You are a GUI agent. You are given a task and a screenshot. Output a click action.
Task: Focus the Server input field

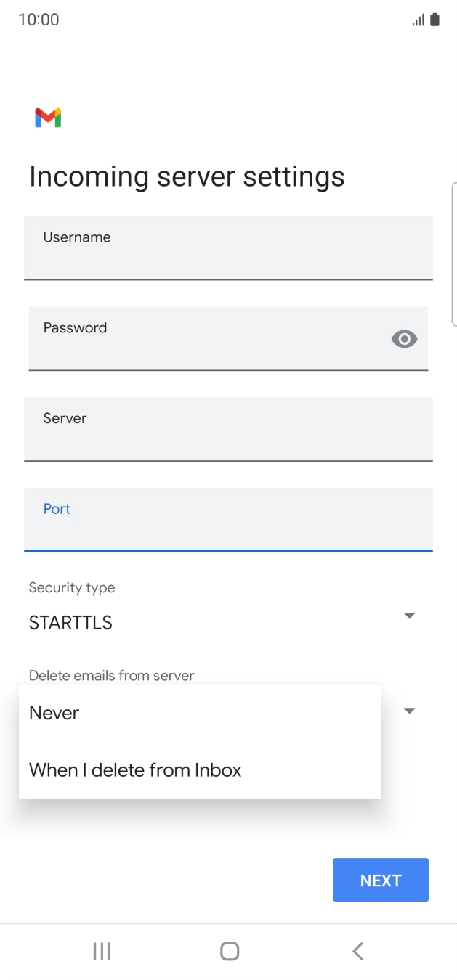(228, 430)
